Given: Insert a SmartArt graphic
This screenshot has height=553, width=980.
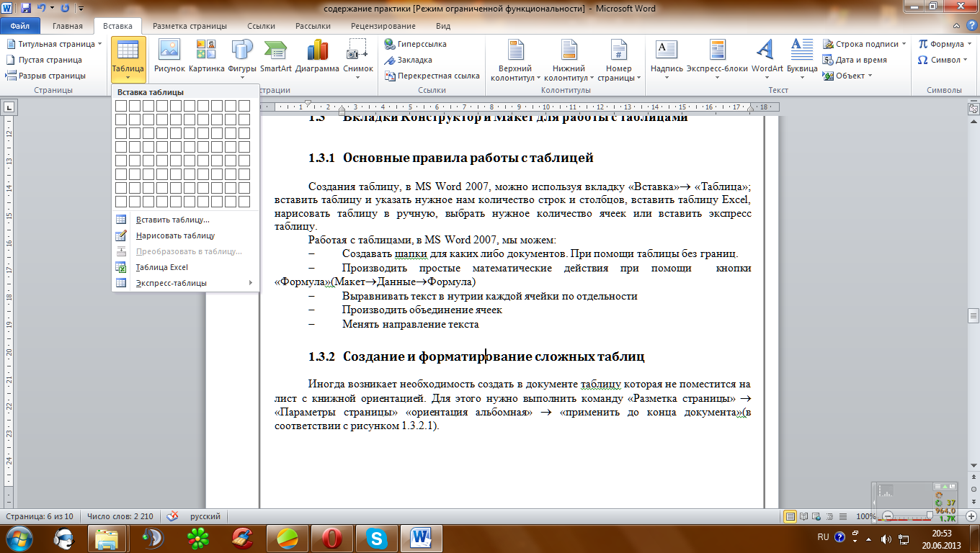Looking at the screenshot, I should coord(276,58).
